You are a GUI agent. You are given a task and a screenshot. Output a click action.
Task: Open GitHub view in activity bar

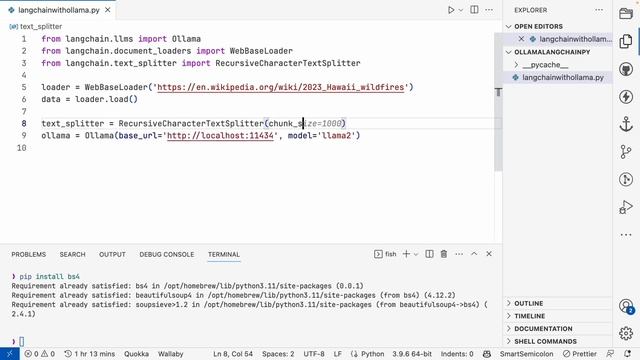[626, 69]
